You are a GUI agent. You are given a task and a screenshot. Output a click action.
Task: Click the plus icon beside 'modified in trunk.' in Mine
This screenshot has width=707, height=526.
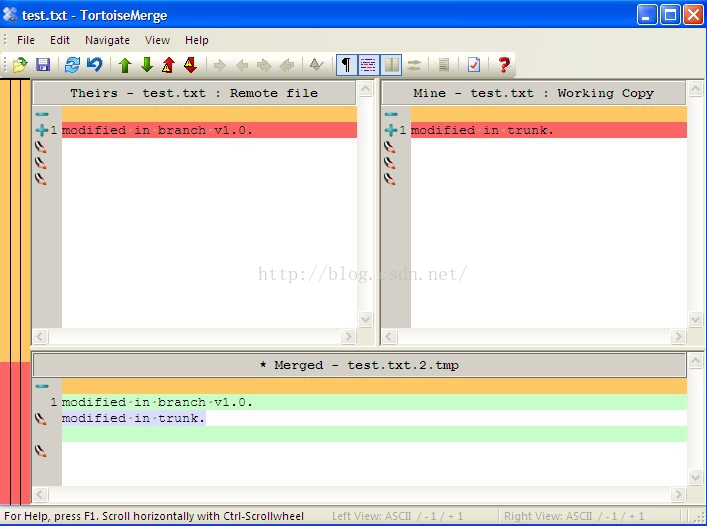coord(390,130)
